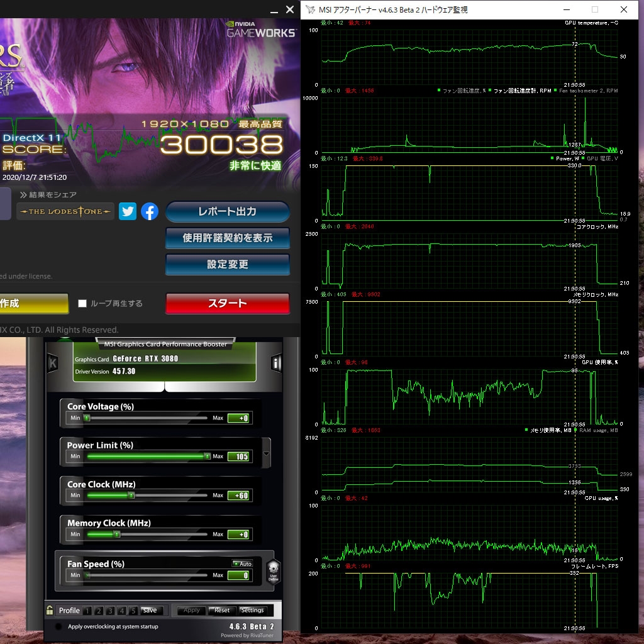Select profile slot 3
This screenshot has height=644, width=644.
110,610
